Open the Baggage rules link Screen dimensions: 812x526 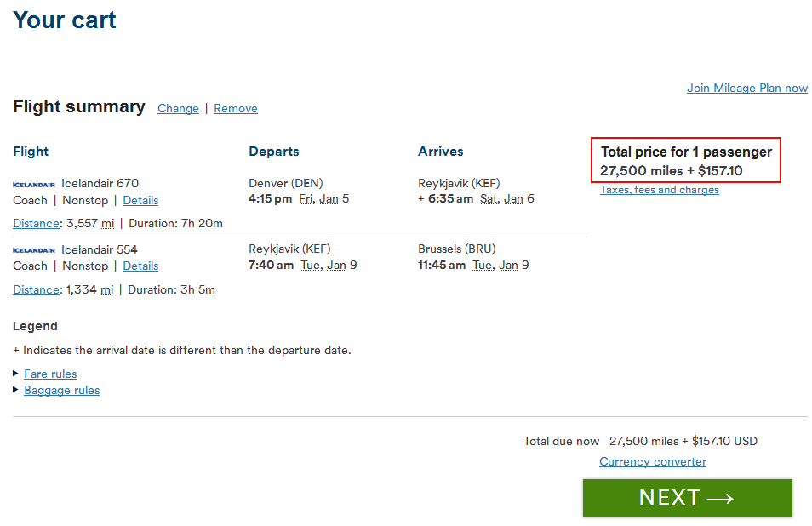click(61, 390)
